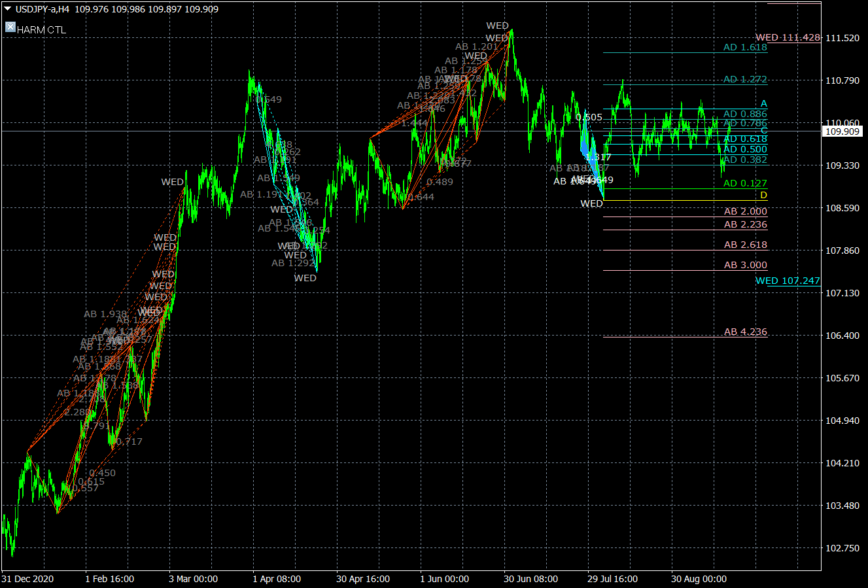Click the 111.520 price axis value

coord(842,38)
